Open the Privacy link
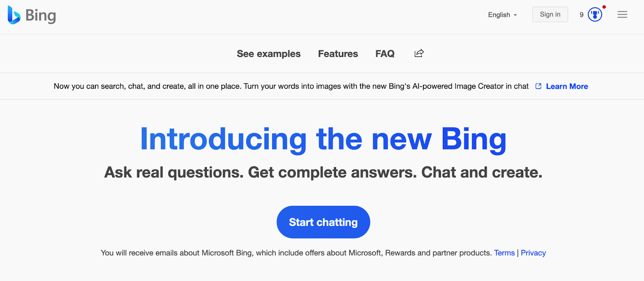The height and width of the screenshot is (281, 644). [x=533, y=253]
